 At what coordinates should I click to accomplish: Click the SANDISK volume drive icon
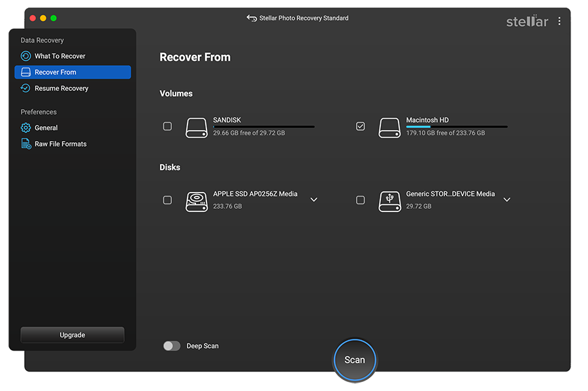(x=197, y=127)
